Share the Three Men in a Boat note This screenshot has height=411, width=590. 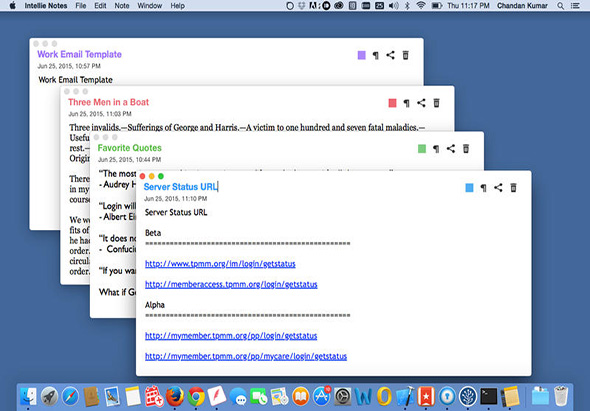click(x=421, y=103)
